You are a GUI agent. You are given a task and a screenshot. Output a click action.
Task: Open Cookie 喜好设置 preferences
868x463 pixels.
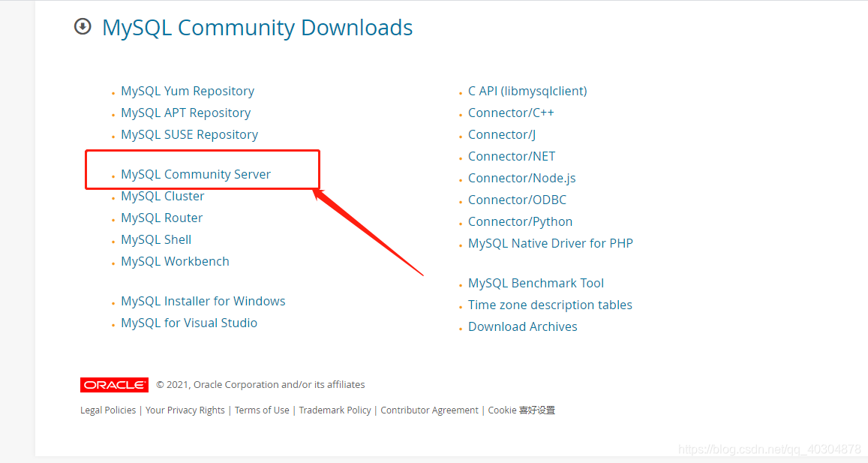pyautogui.click(x=521, y=410)
